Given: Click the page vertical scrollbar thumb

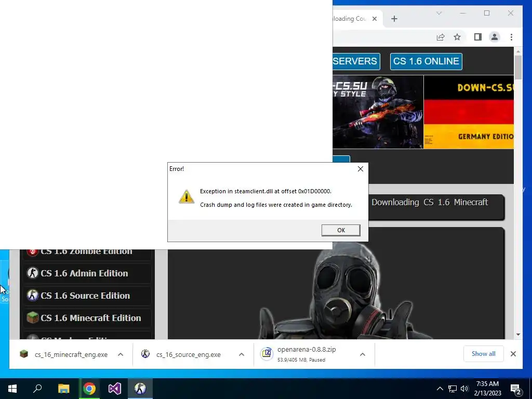Looking at the screenshot, I should (x=518, y=67).
